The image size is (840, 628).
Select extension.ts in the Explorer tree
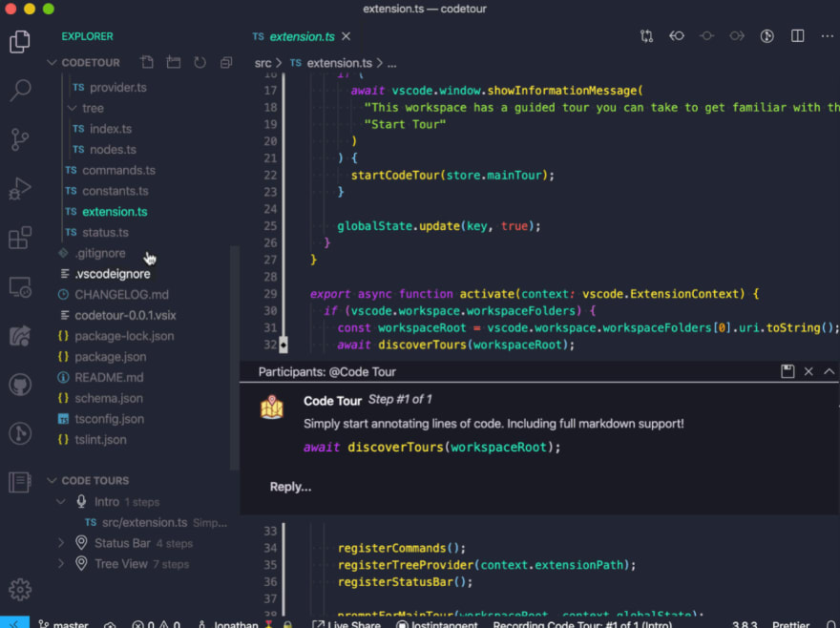(x=115, y=212)
